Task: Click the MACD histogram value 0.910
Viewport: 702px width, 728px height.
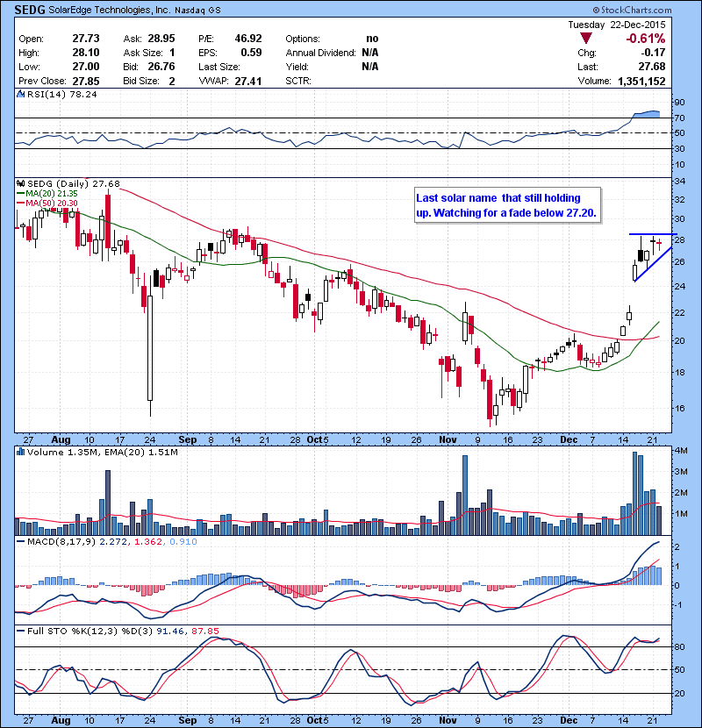Action: coord(183,542)
